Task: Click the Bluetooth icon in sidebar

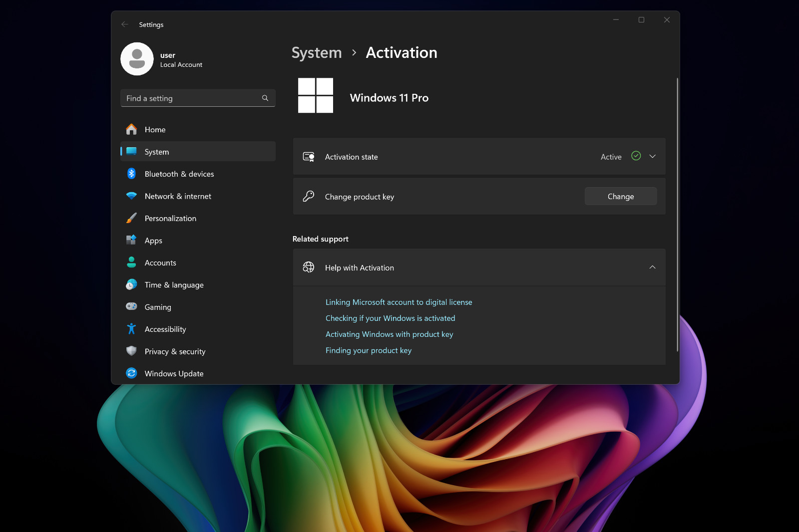Action: (x=131, y=173)
